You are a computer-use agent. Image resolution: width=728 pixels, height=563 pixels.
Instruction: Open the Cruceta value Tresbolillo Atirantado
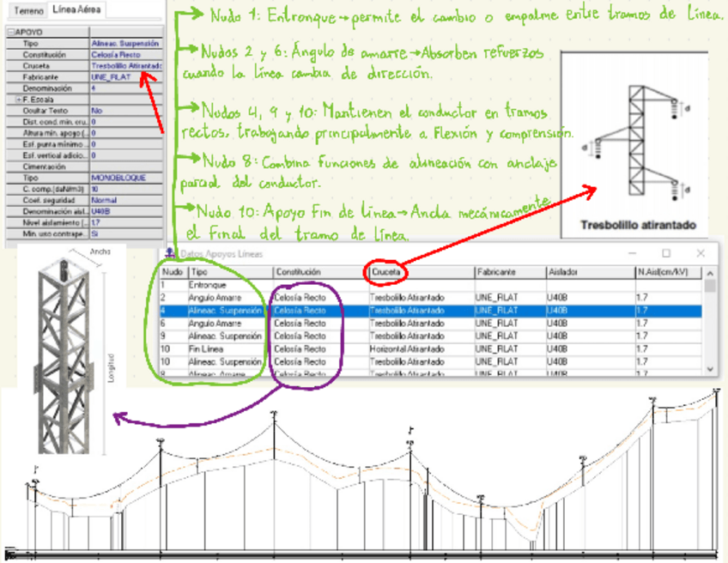(126, 66)
